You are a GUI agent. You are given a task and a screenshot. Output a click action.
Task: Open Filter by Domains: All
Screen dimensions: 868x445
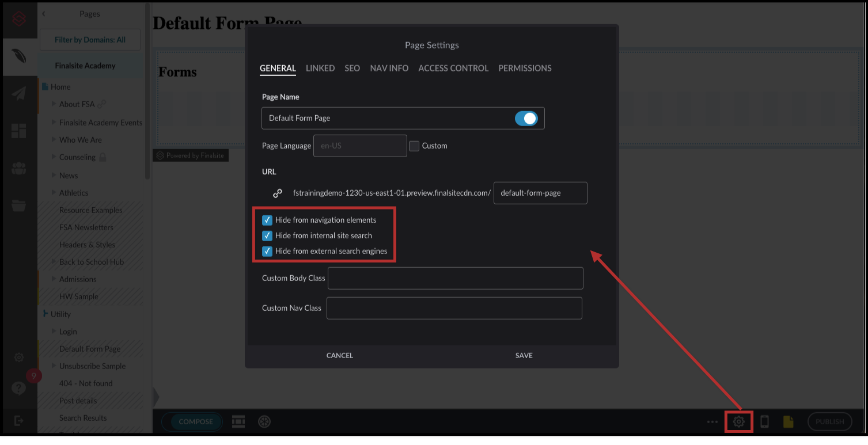pyautogui.click(x=90, y=40)
